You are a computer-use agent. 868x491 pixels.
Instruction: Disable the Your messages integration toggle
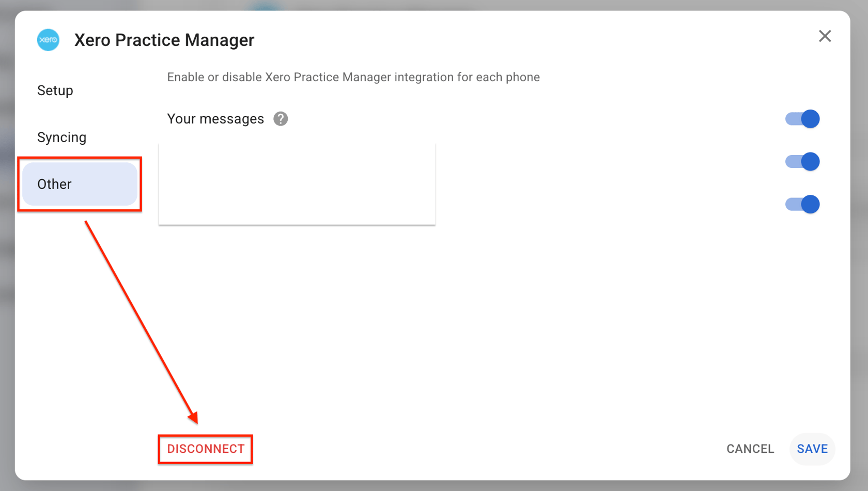pyautogui.click(x=802, y=118)
